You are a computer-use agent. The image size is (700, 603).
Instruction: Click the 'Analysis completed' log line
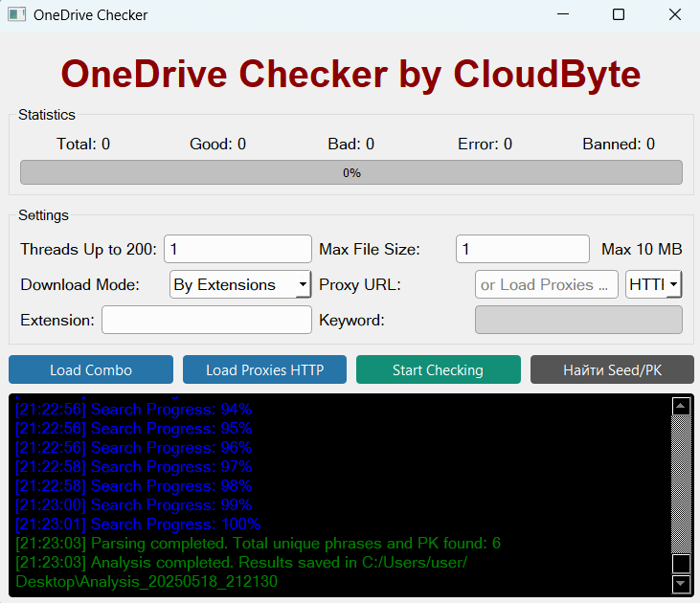pyautogui.click(x=241, y=571)
